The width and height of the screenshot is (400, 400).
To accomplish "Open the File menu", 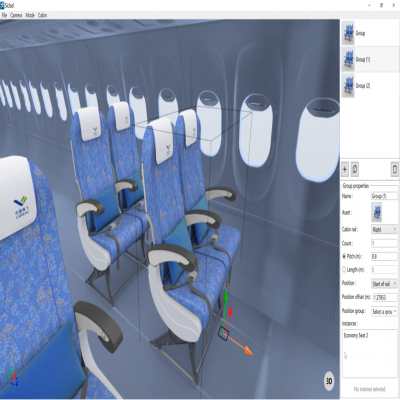I will [x=4, y=15].
